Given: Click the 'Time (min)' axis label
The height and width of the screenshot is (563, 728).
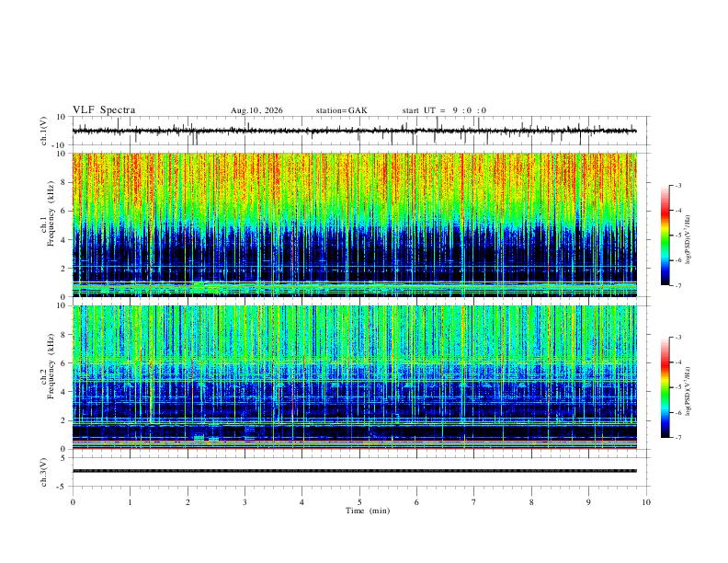Looking at the screenshot, I should (368, 511).
